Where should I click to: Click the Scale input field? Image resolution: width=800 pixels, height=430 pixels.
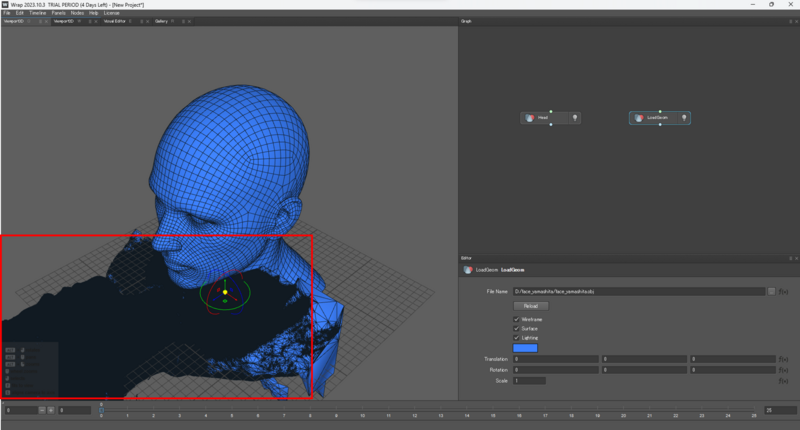(x=529, y=380)
